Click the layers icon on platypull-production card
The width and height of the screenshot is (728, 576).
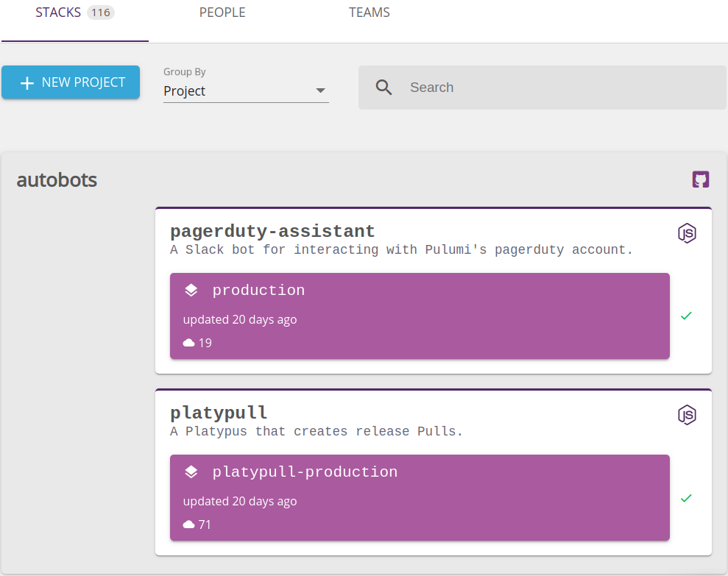coord(191,471)
